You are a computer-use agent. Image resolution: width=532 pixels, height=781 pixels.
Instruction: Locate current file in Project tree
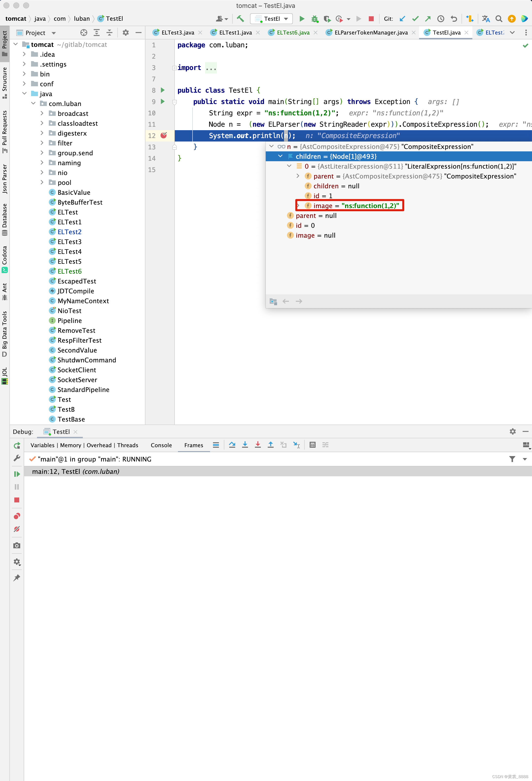point(84,33)
